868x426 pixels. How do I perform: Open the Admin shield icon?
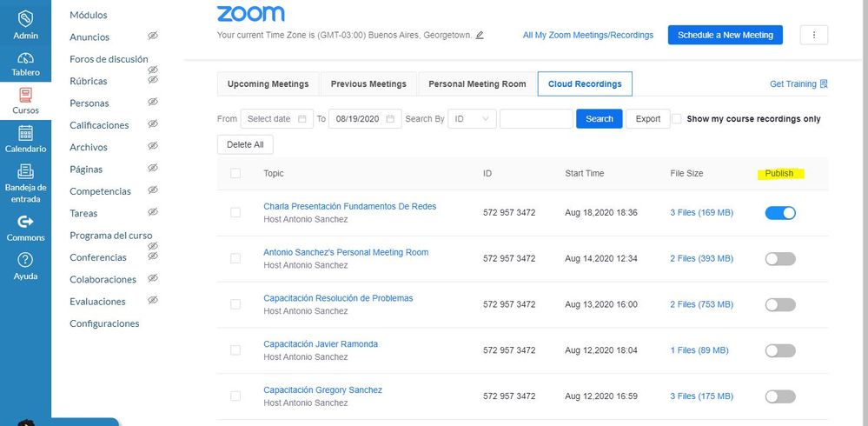[25, 18]
